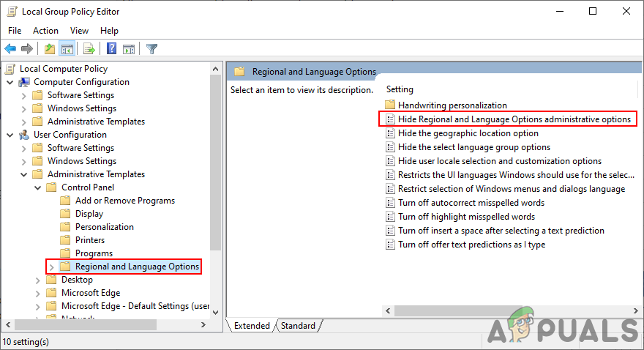Switch to the Extended tab

click(252, 326)
